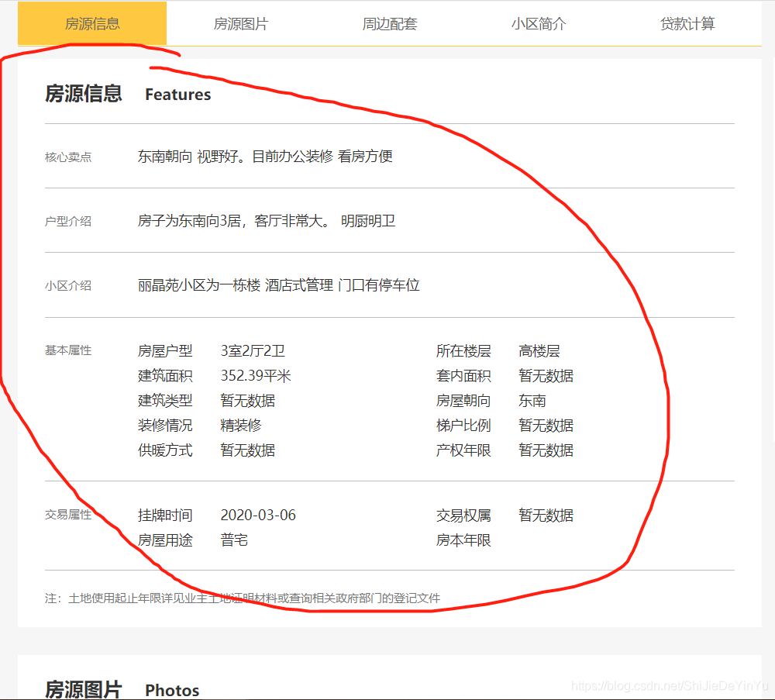The height and width of the screenshot is (700, 775).
Task: Go to the 小区简介 tab
Action: [x=538, y=24]
